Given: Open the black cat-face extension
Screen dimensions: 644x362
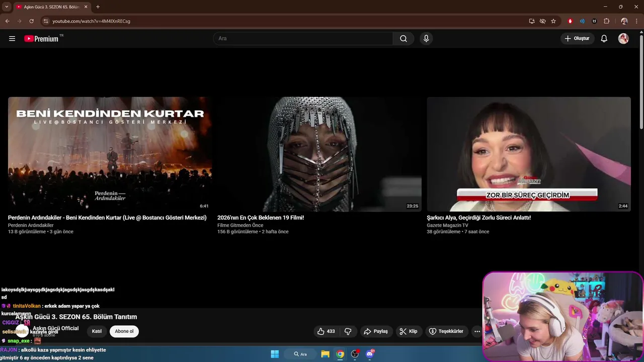Looking at the screenshot, I should point(594,21).
